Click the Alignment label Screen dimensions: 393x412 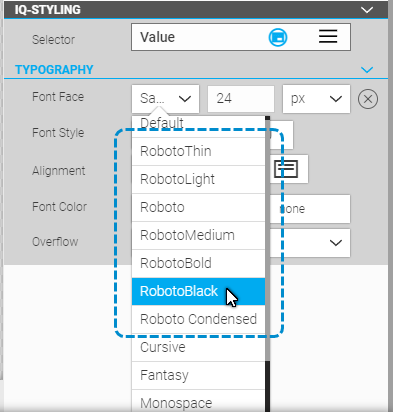click(x=59, y=171)
